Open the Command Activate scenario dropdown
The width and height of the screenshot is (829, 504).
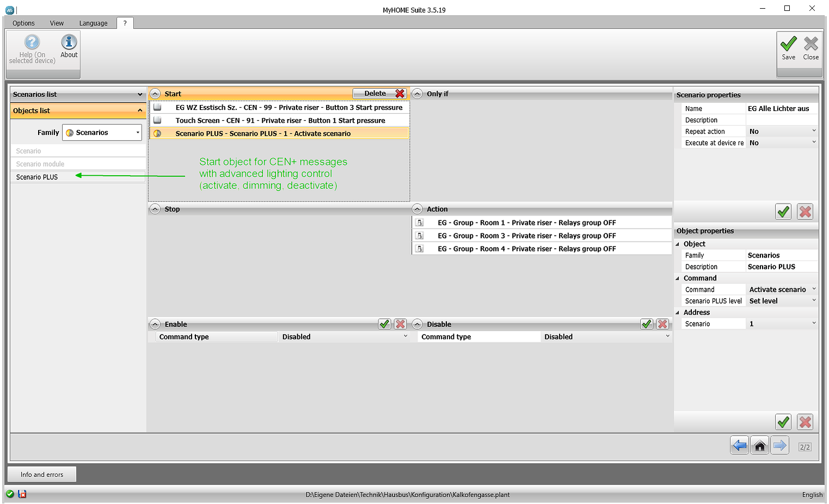click(814, 289)
